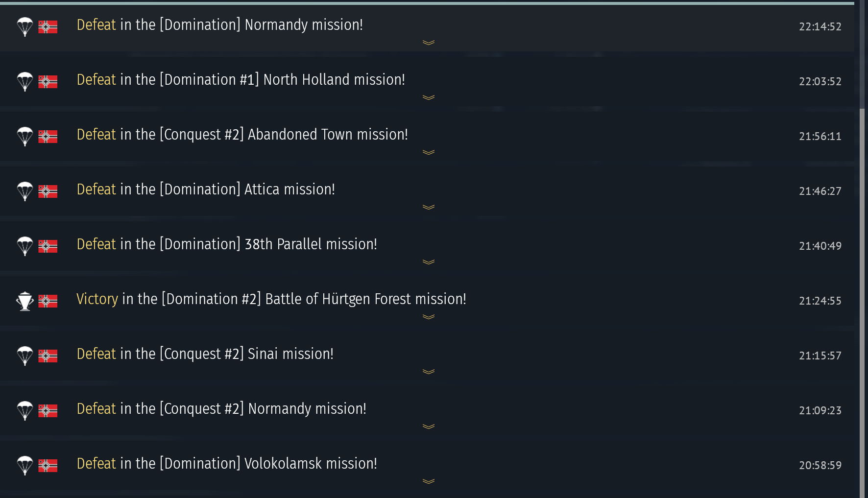Viewport: 868px width, 498px height.
Task: Expand the Conquest #2 Sinai mission chevron
Action: coord(429,372)
